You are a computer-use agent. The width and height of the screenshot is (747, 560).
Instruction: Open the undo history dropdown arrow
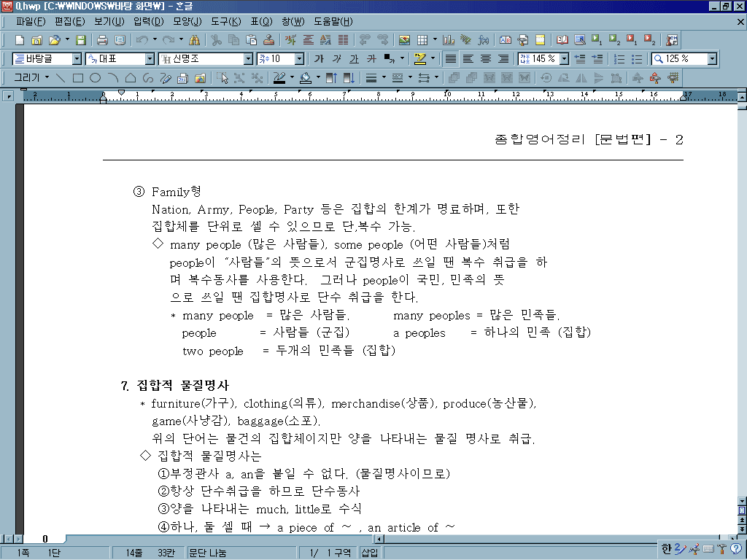(x=155, y=39)
